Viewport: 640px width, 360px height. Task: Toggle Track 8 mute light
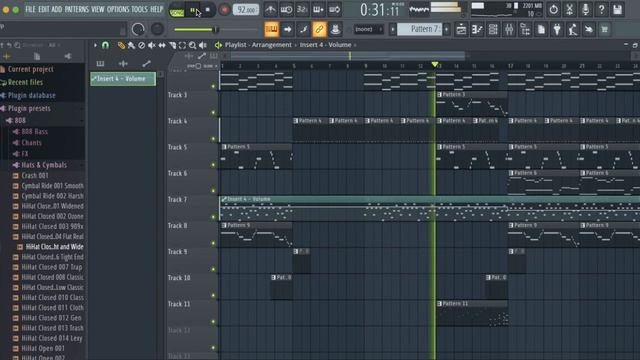point(213,243)
